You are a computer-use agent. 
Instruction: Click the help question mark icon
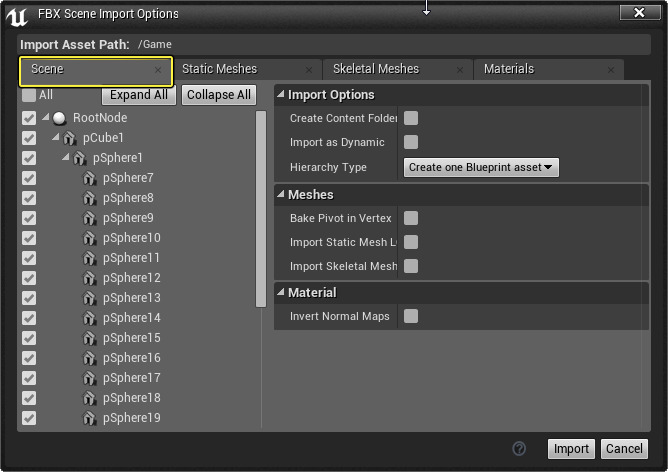tap(519, 449)
